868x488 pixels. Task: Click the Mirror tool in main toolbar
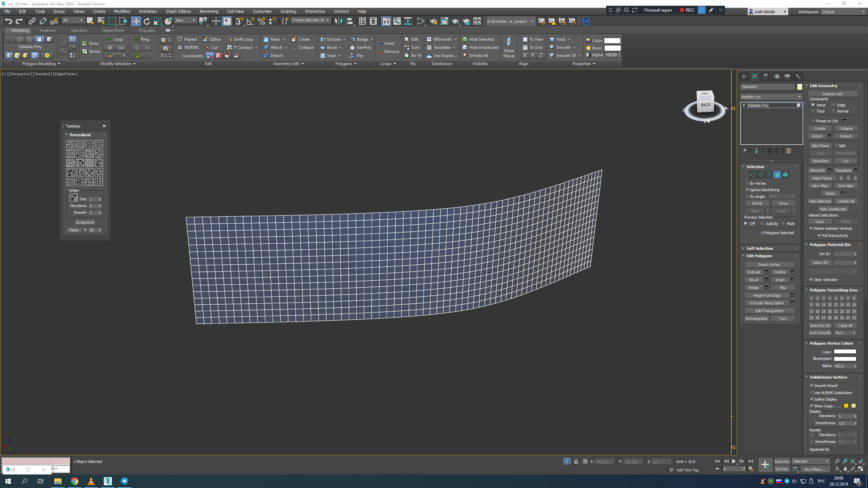[338, 21]
